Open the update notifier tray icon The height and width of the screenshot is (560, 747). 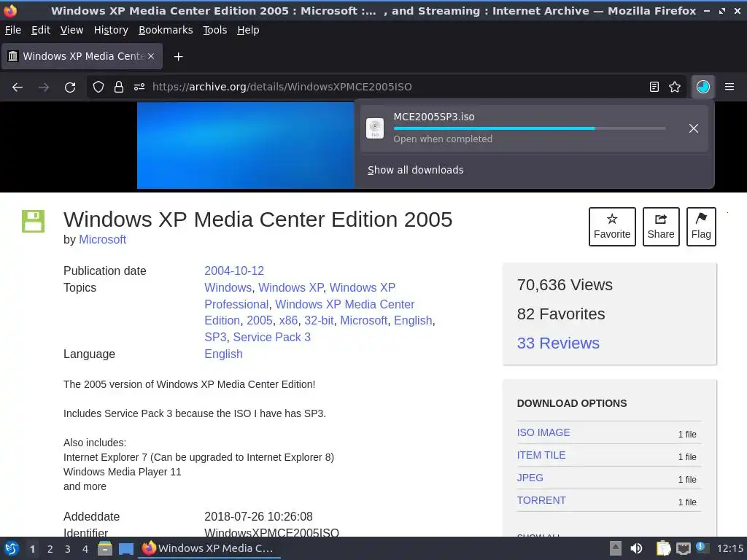(x=702, y=548)
